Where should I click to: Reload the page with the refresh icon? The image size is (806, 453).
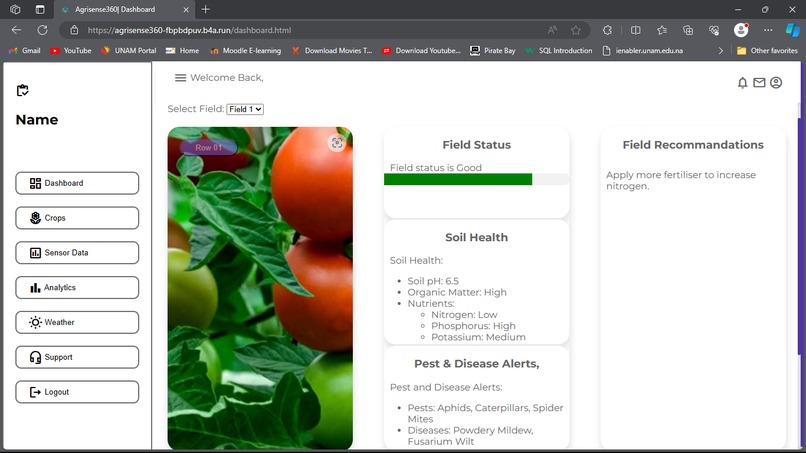coord(42,30)
